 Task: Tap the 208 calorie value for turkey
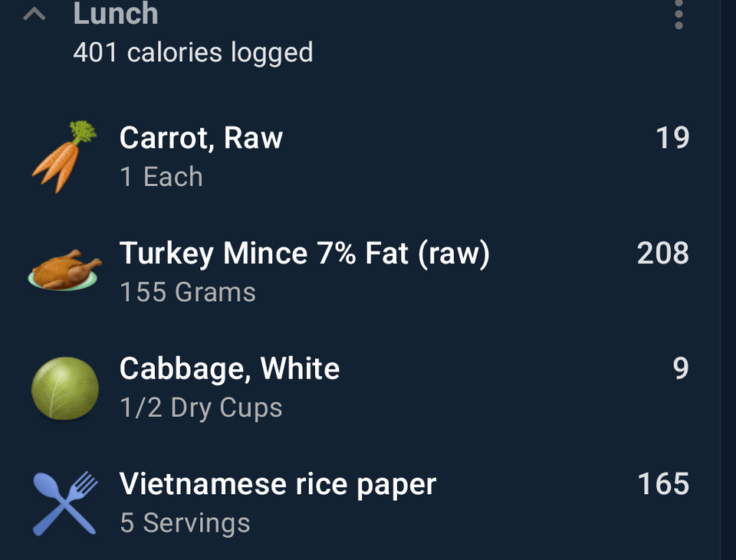pyautogui.click(x=662, y=254)
